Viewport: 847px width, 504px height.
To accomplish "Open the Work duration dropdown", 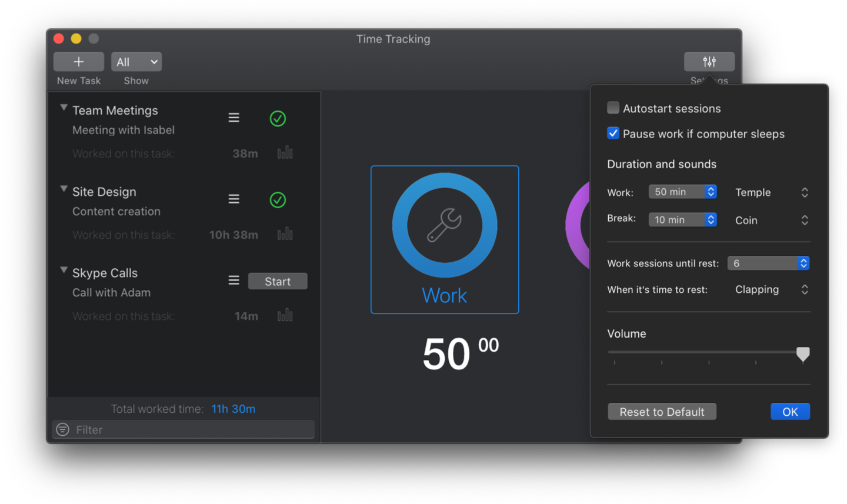I will point(682,192).
